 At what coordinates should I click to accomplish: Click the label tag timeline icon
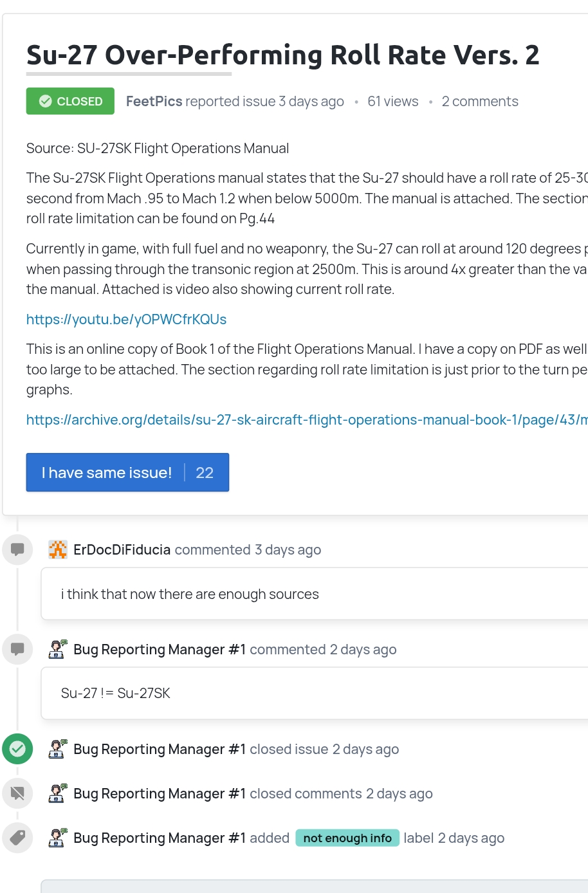[x=17, y=838]
